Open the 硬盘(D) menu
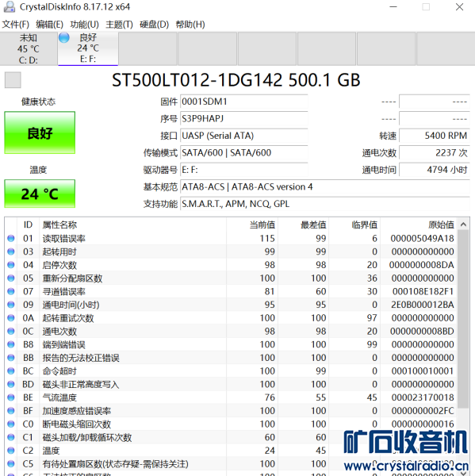 point(154,25)
